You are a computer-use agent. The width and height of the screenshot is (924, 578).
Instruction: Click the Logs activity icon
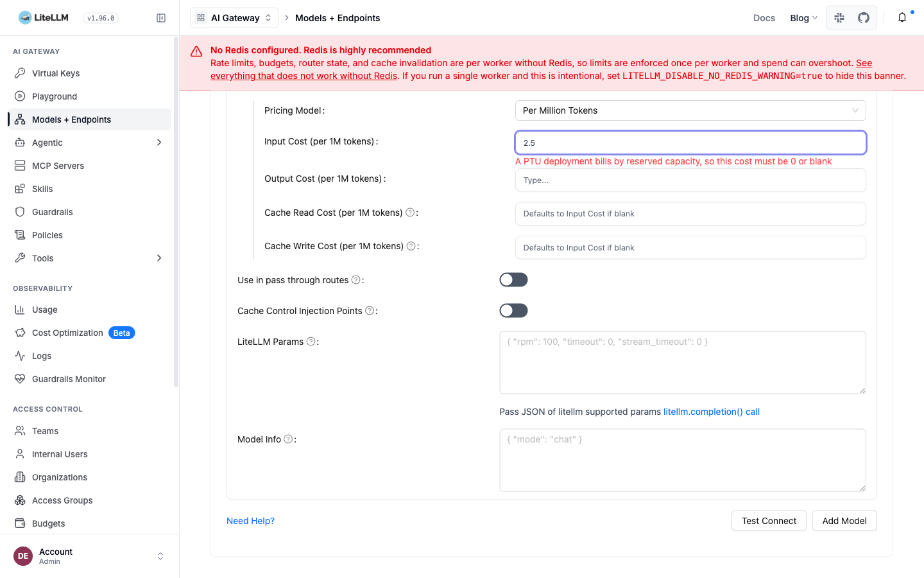(20, 356)
